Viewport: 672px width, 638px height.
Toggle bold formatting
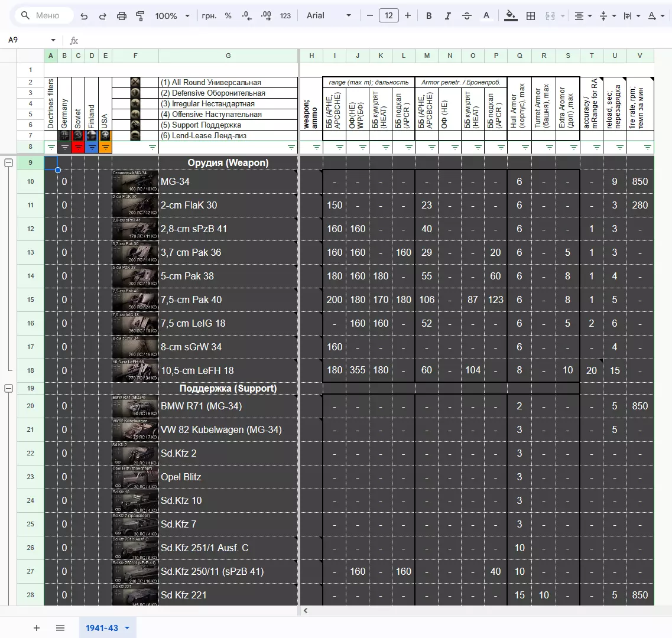[428, 16]
